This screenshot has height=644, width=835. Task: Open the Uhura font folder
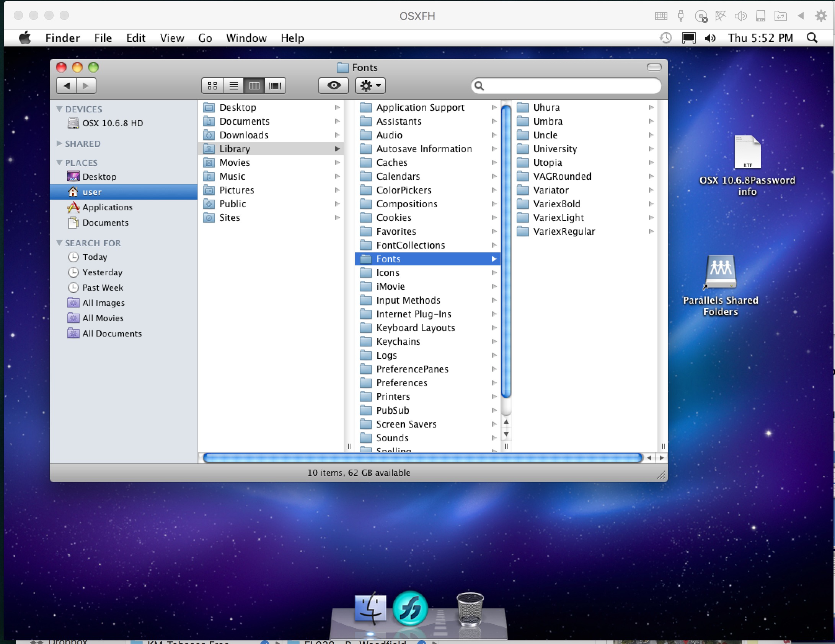point(585,107)
